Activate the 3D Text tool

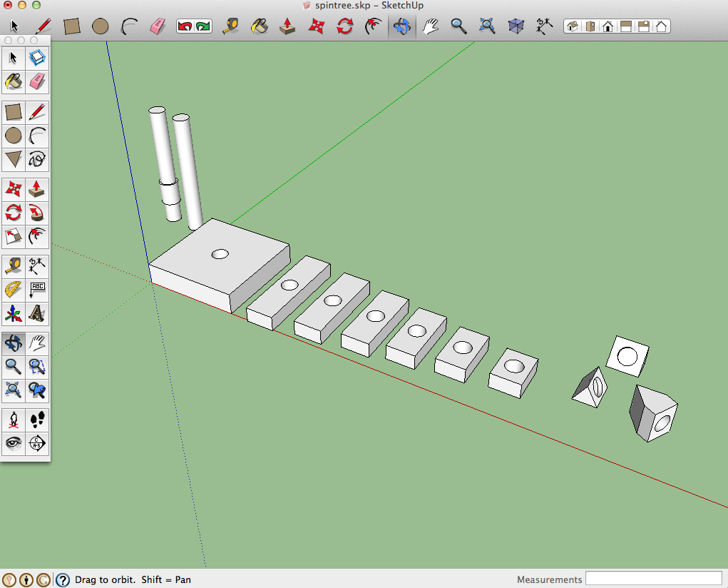pyautogui.click(x=37, y=313)
